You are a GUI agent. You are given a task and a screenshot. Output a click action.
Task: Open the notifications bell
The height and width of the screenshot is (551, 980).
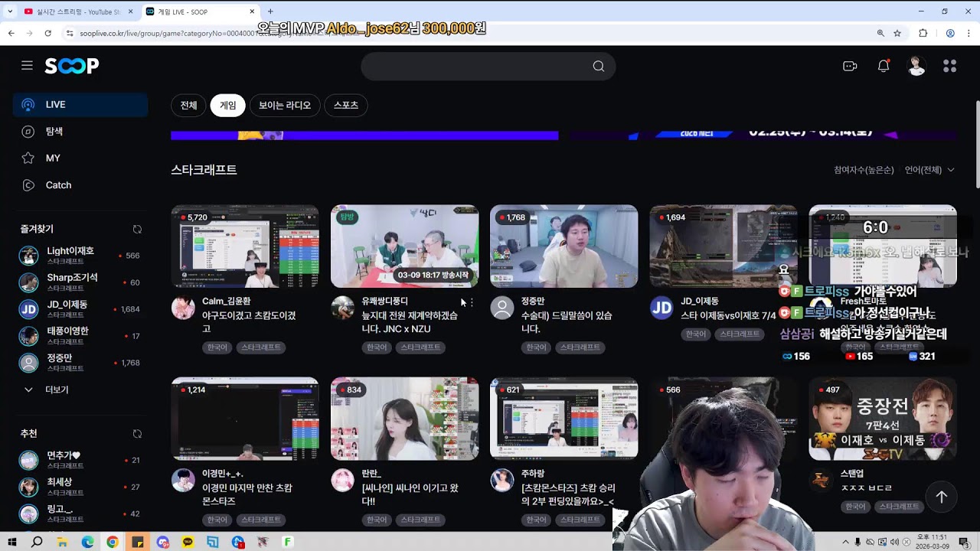pyautogui.click(x=884, y=66)
